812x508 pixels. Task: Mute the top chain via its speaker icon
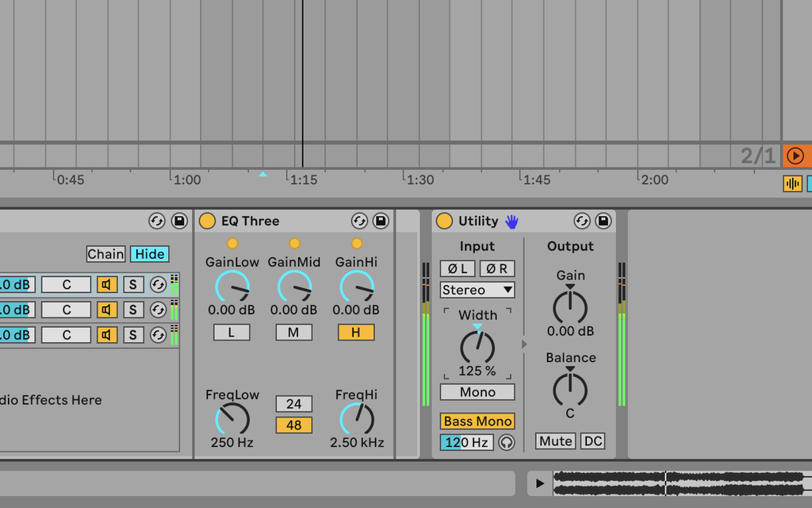click(x=106, y=284)
